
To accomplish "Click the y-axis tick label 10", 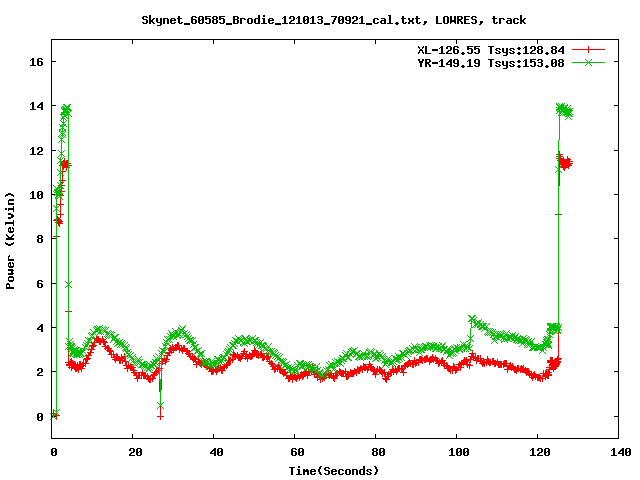I will (36, 195).
